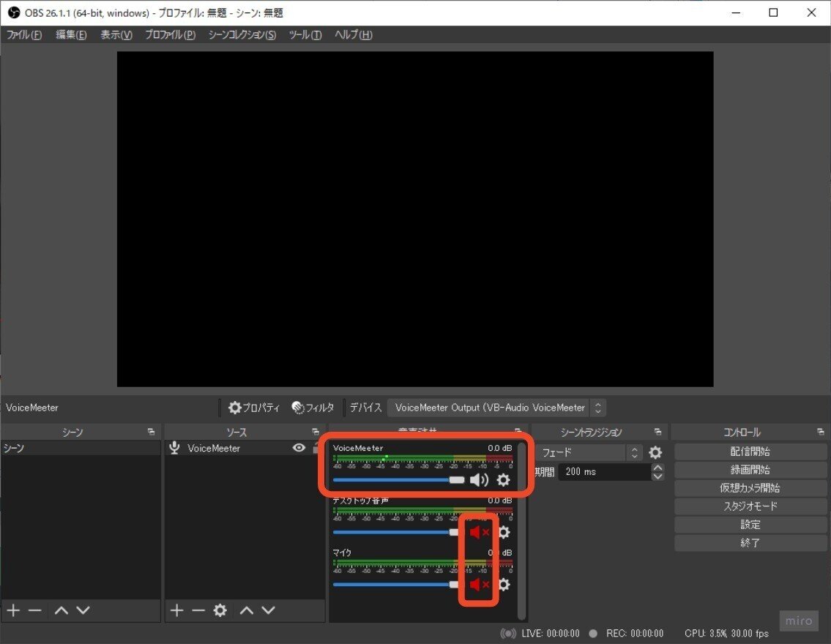The image size is (831, 644).
Task: Adjust the デスクトップ音声 volume slider
Action: tap(396, 532)
